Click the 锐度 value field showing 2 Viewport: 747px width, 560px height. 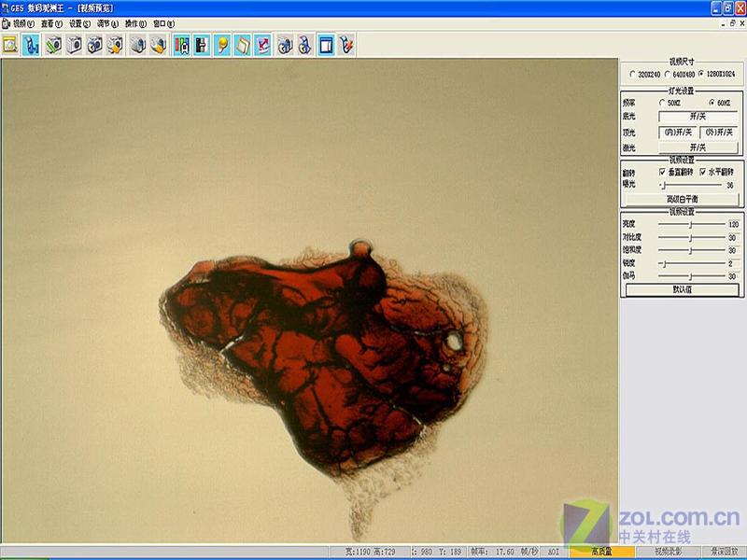point(734,263)
